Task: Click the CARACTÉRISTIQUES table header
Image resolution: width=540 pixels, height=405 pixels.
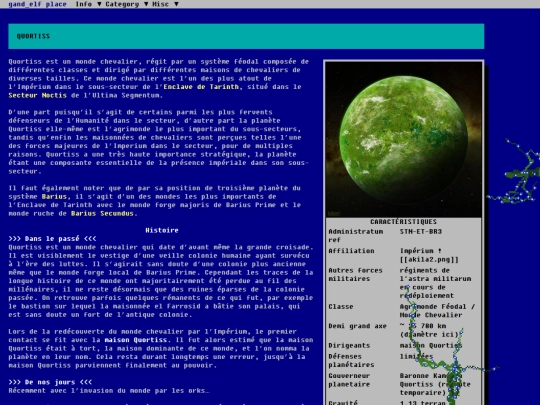Action: coord(404,222)
